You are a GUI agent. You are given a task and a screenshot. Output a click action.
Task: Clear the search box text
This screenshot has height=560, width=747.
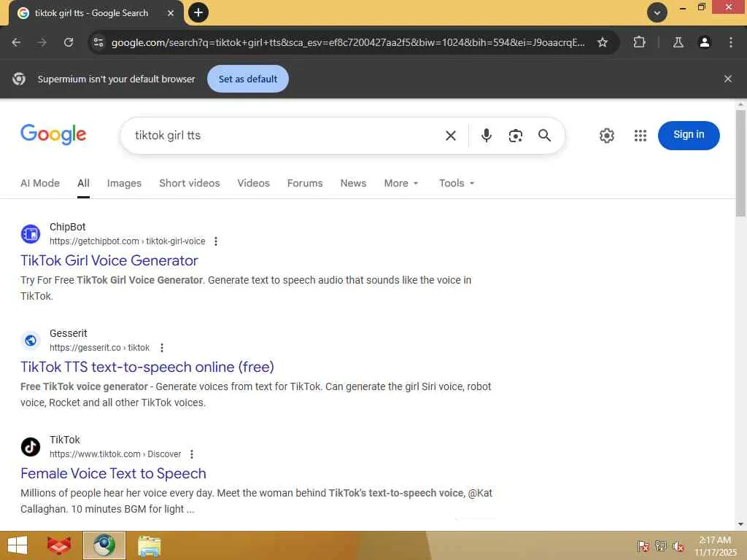(450, 136)
